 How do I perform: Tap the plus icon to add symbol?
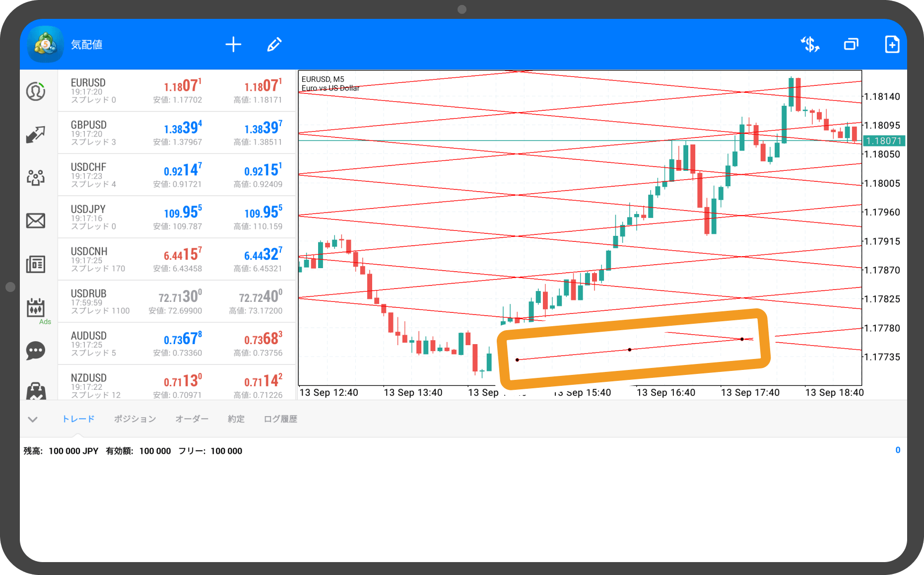[x=233, y=45]
